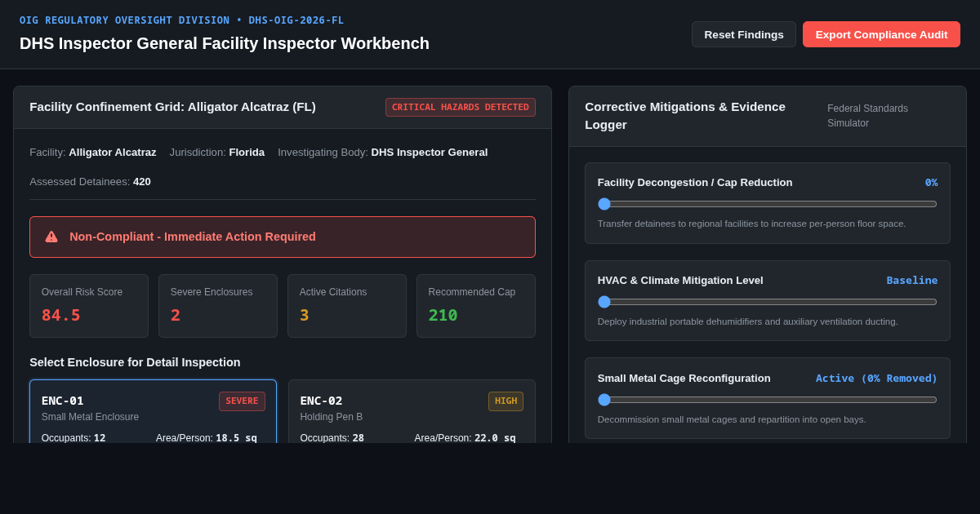The image size is (980, 514).
Task: Click the 0% decongestion value label
Action: pos(931,183)
